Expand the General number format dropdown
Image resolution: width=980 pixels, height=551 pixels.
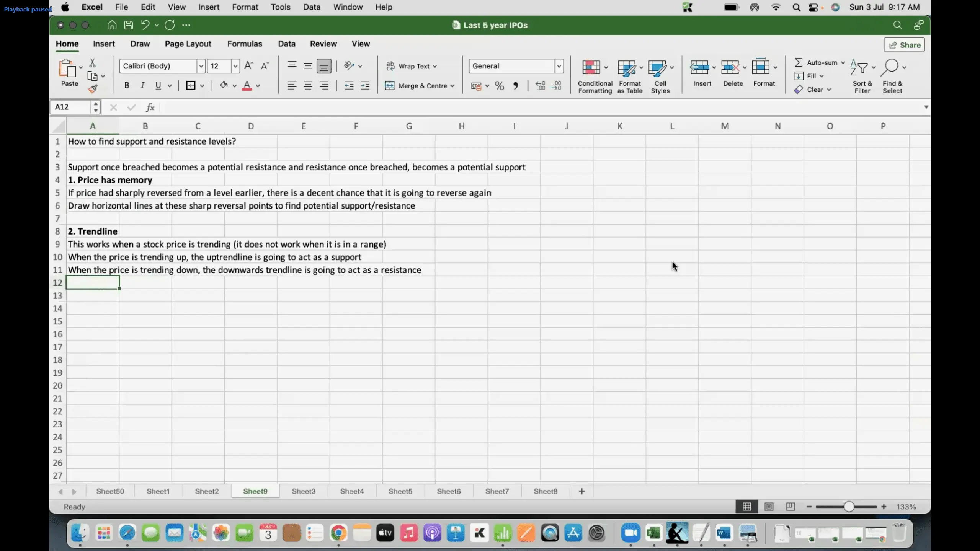pos(559,66)
